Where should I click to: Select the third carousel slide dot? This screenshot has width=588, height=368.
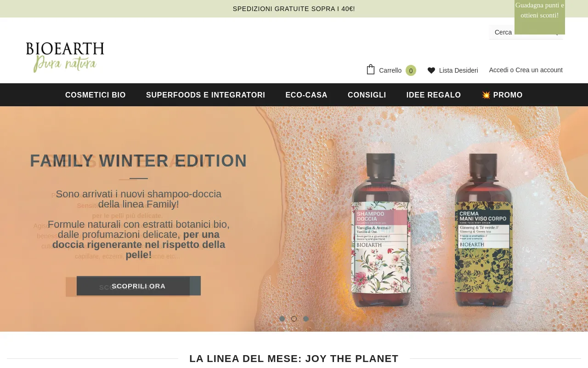pyautogui.click(x=306, y=319)
